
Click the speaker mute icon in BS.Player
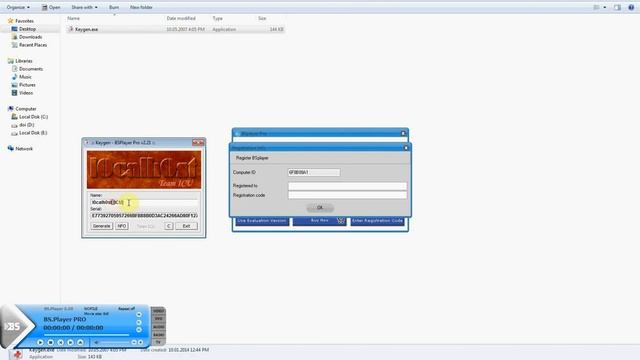[x=96, y=342]
